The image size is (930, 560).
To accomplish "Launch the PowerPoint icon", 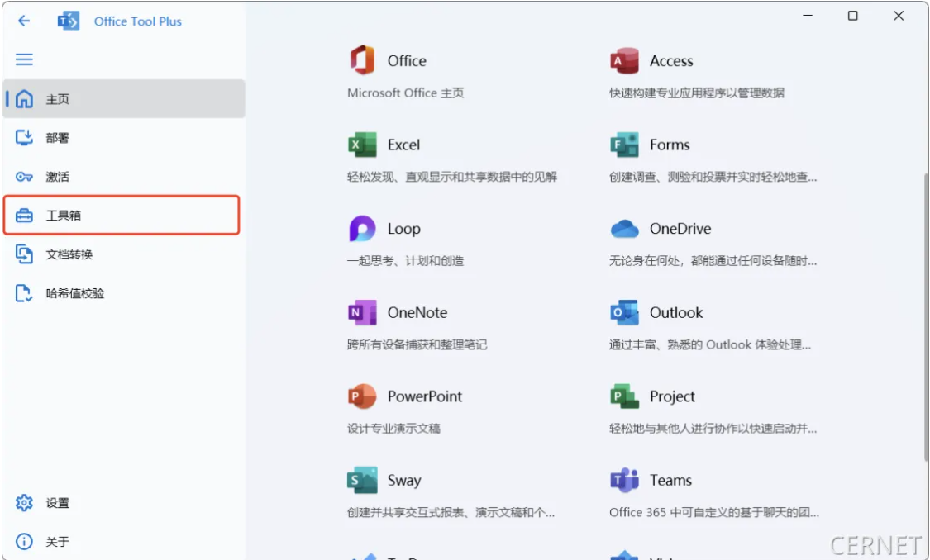I will coord(362,396).
